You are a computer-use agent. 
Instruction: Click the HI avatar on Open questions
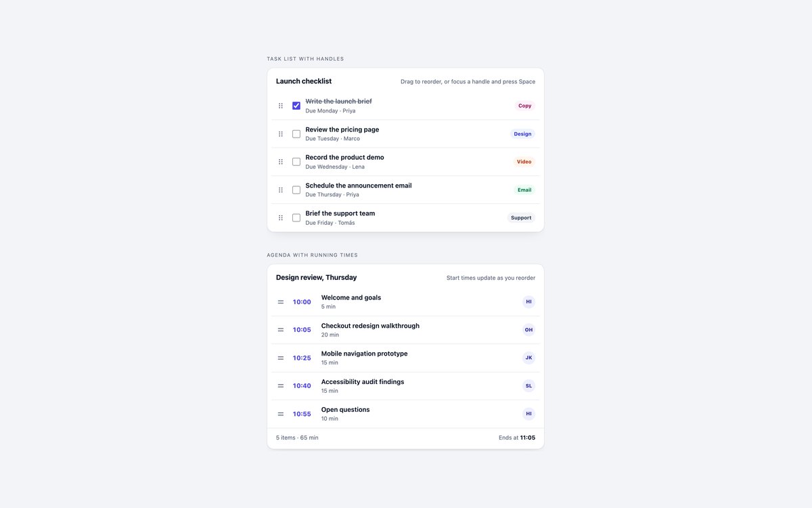click(528, 414)
